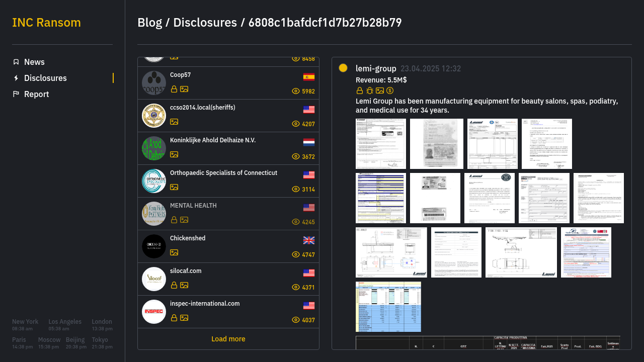The image size is (644, 362).
Task: Open the News sidebar item
Action: tap(62, 62)
